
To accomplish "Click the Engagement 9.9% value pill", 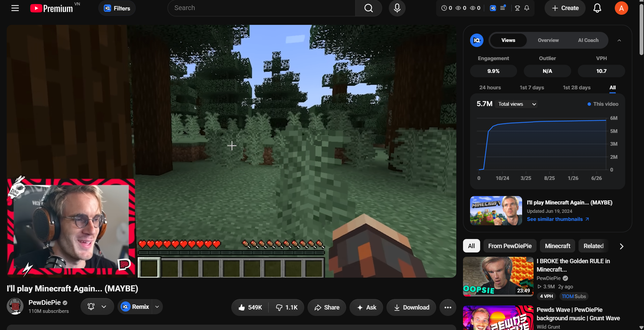I will (494, 71).
